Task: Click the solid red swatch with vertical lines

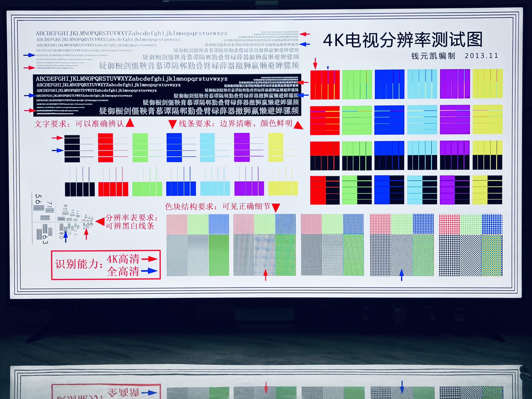Action: [325, 85]
